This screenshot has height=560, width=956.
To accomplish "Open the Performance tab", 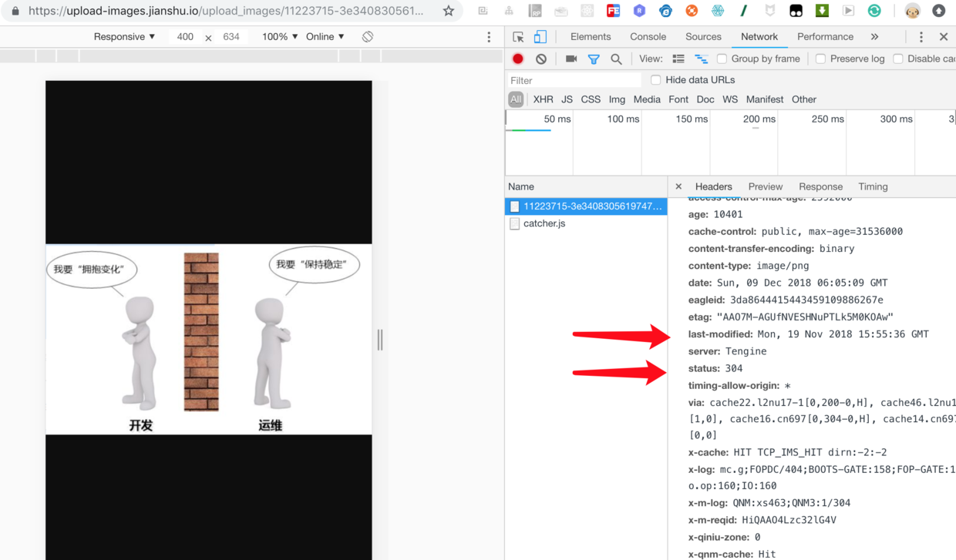I will [x=825, y=37].
